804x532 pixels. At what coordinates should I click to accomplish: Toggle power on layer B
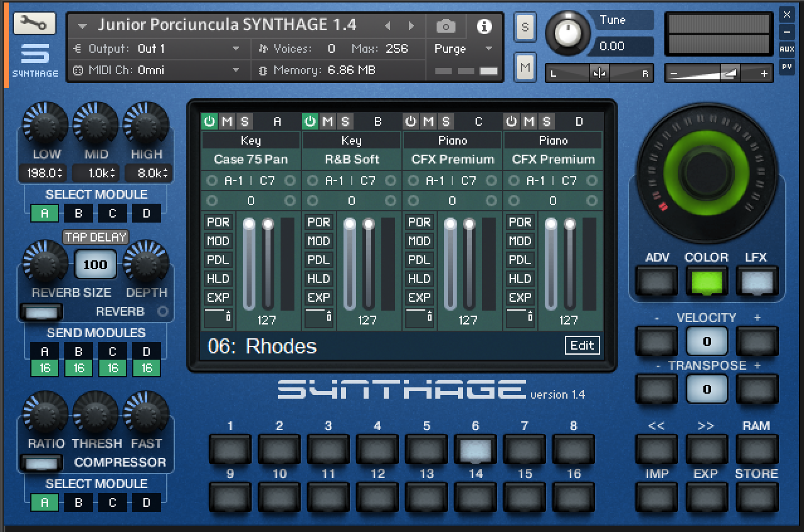(310, 121)
